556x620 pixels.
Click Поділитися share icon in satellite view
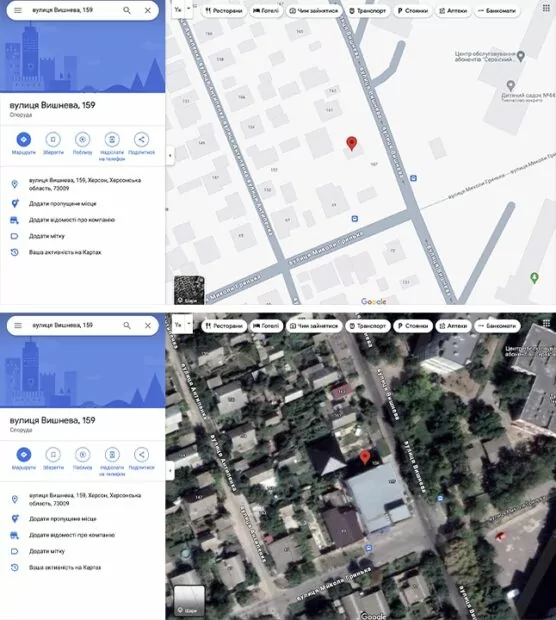[141, 455]
